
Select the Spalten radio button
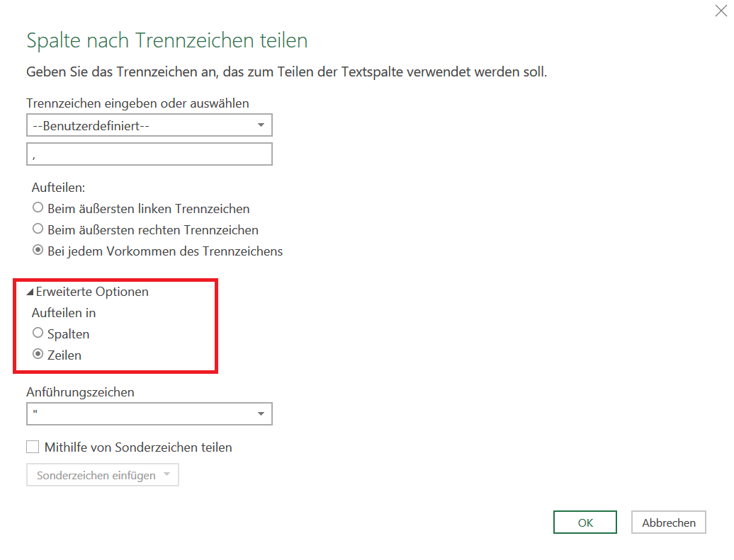click(x=38, y=333)
